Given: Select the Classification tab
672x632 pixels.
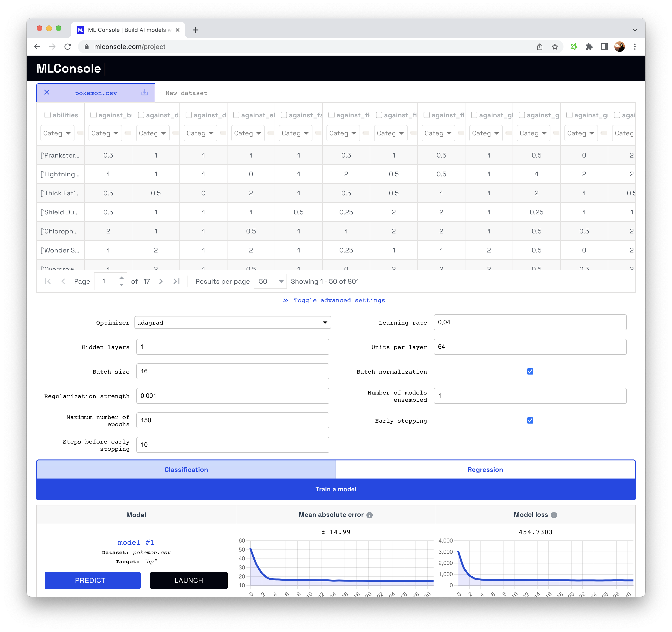Looking at the screenshot, I should click(x=186, y=469).
